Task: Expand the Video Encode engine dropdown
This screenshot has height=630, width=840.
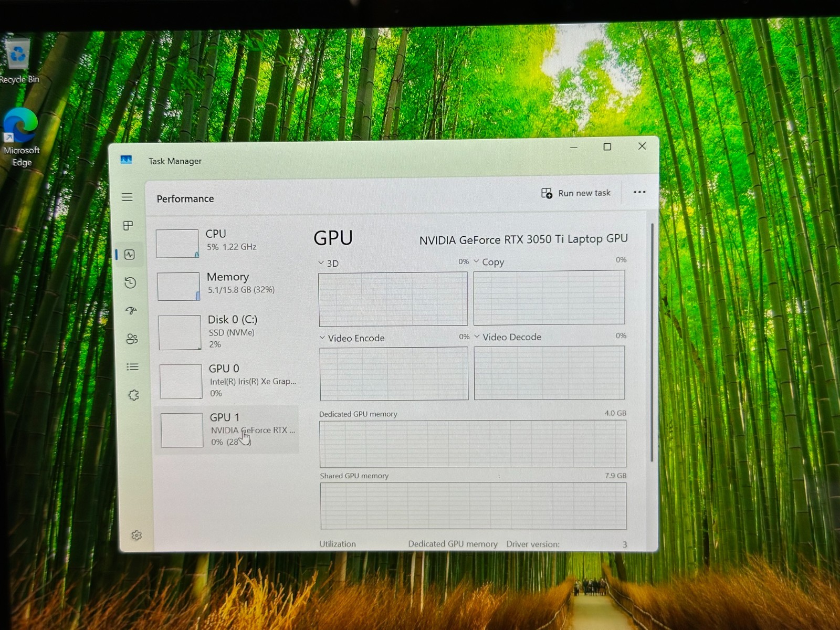Action: tap(322, 338)
